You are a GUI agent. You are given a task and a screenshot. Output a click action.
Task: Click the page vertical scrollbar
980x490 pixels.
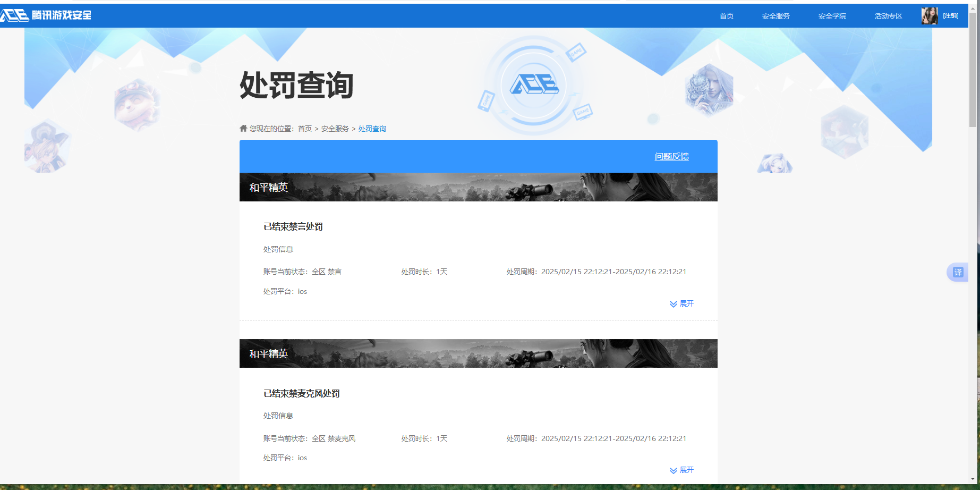pyautogui.click(x=973, y=69)
